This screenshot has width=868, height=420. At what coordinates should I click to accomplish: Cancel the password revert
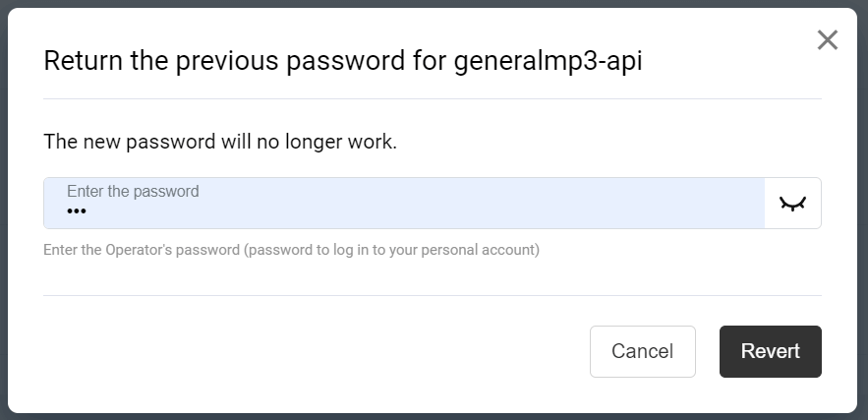coord(642,351)
